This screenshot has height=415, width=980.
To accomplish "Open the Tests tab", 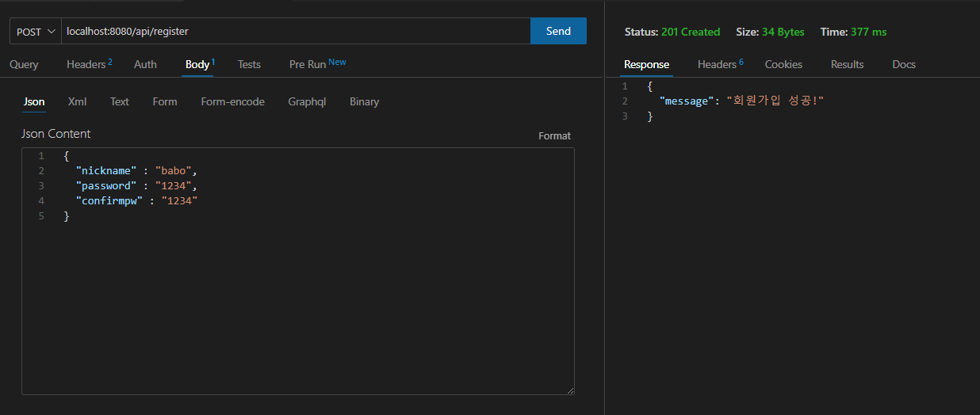I will [249, 64].
